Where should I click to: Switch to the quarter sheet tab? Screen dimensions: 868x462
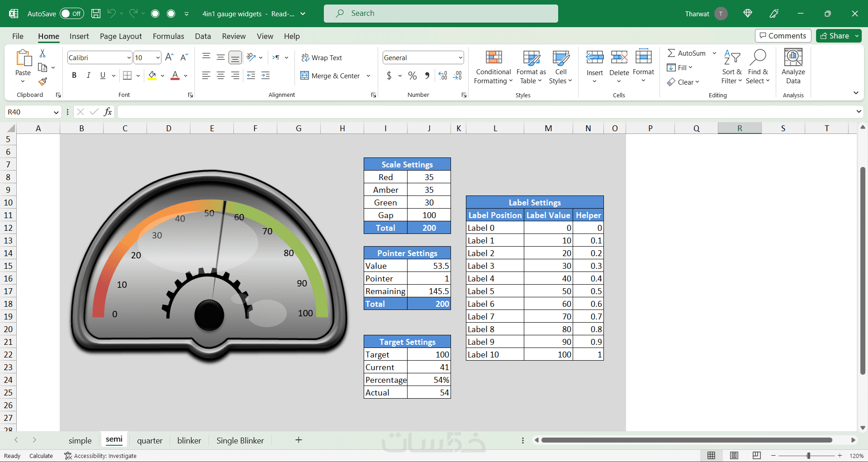149,440
